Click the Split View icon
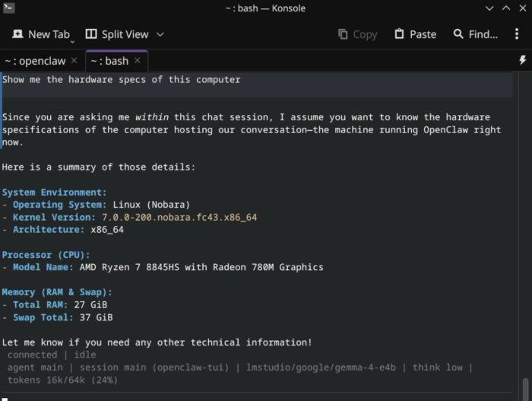Viewport: 532px width, 401px height. coord(91,34)
